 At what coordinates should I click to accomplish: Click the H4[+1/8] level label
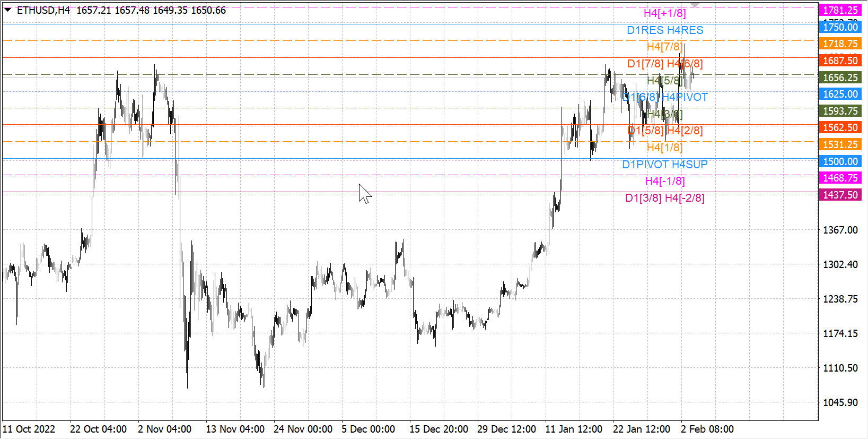[664, 13]
